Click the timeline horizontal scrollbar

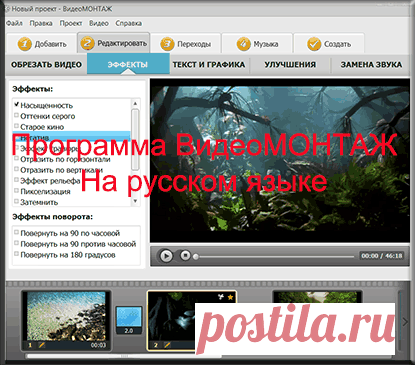point(125,356)
